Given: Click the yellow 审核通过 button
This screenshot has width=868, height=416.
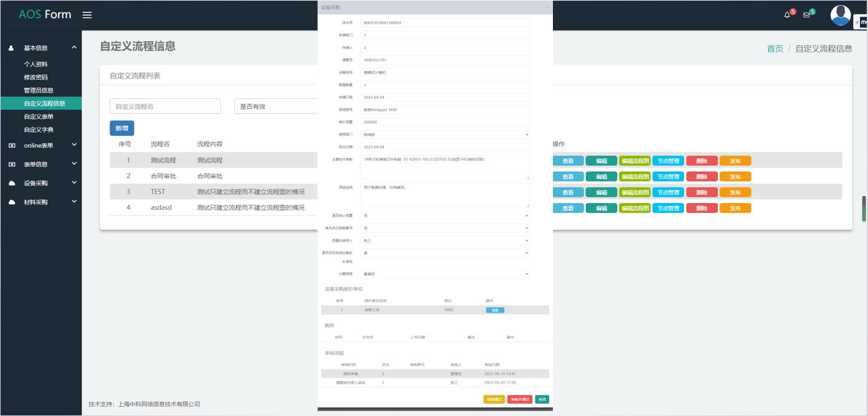Looking at the screenshot, I should 494,399.
